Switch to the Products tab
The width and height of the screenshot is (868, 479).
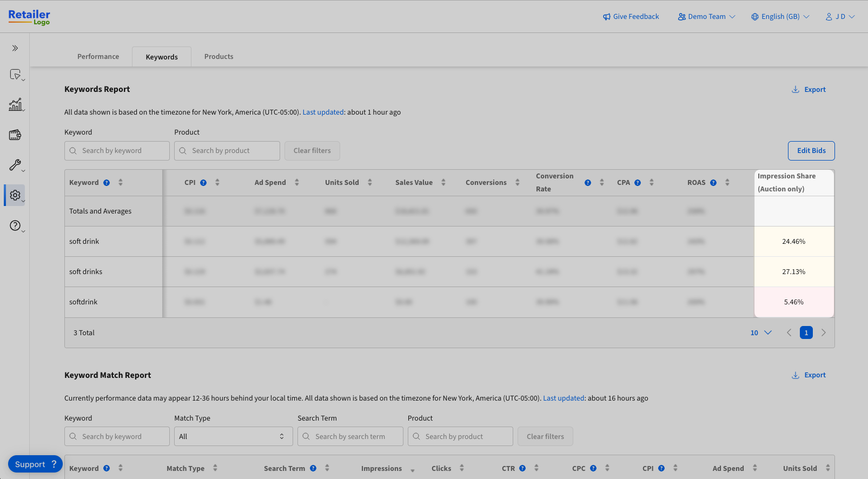219,56
